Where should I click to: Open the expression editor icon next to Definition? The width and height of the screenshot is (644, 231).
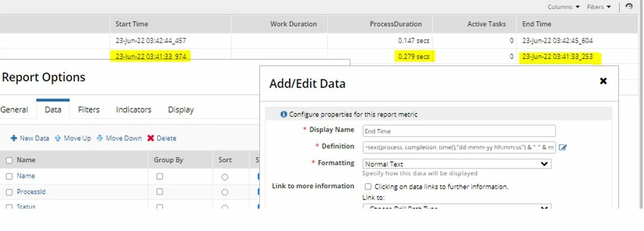[562, 147]
